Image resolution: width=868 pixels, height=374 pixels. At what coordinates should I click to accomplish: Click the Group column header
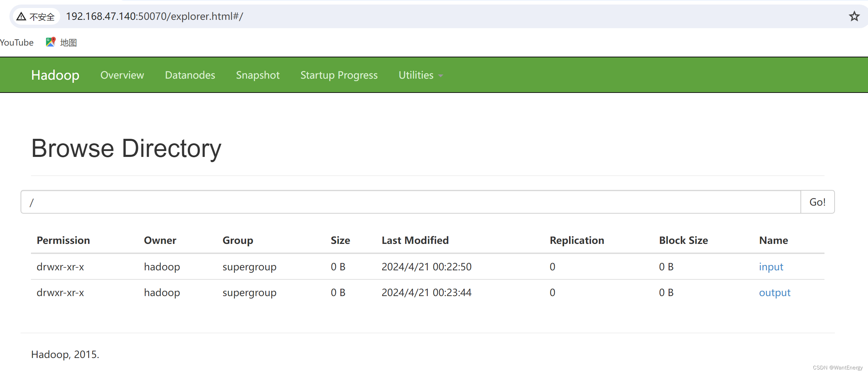pos(238,240)
